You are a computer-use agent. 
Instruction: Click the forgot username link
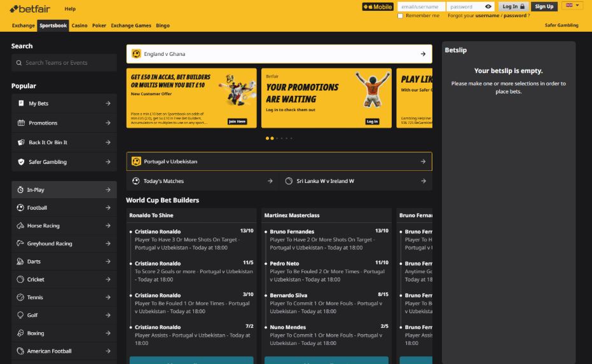tap(487, 15)
